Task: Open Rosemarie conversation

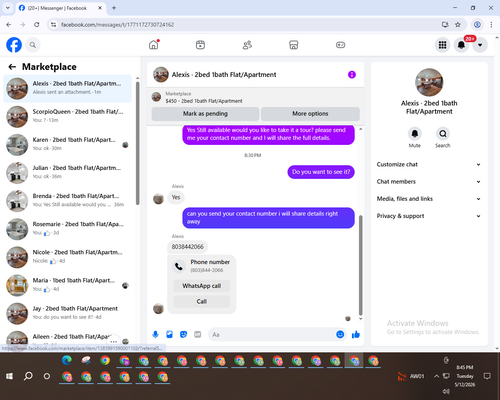Action: [67, 229]
